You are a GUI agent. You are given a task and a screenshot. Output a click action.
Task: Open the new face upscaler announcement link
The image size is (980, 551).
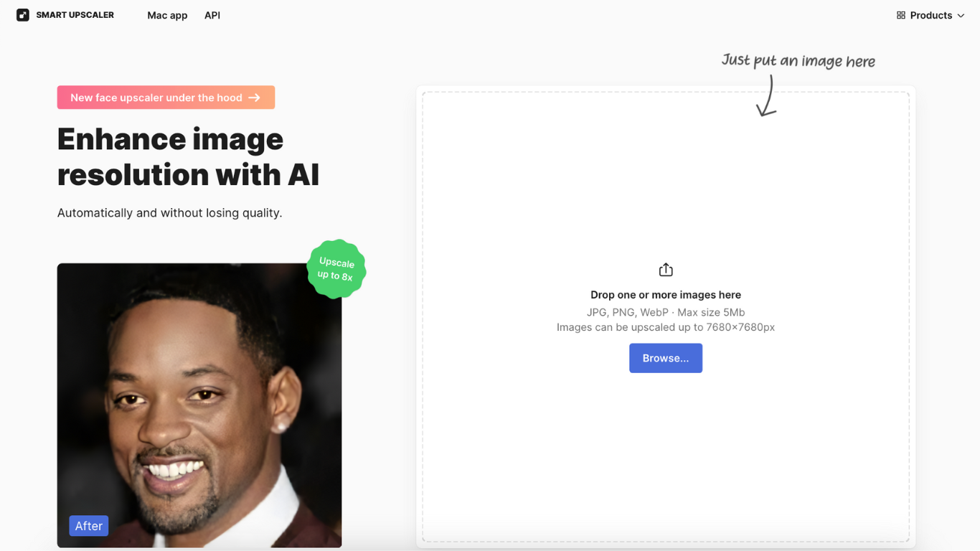166,97
